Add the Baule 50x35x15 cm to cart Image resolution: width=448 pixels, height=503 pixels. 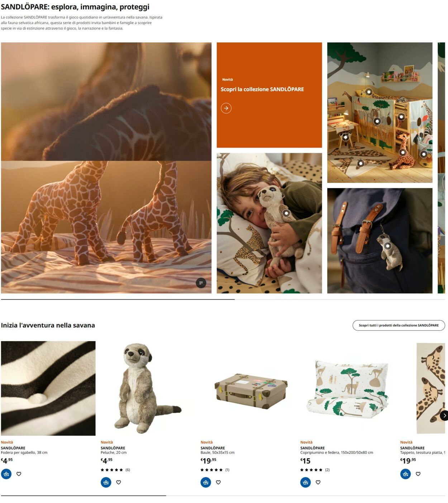click(206, 482)
